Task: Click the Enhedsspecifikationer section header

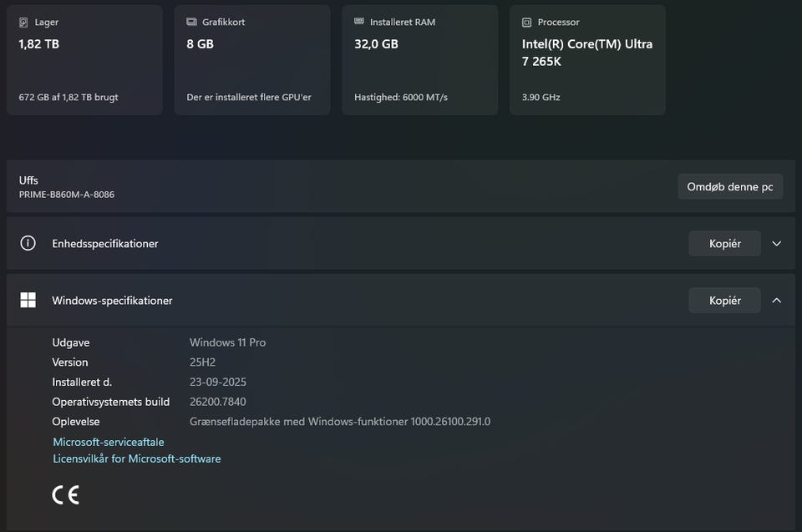Action: coord(105,244)
